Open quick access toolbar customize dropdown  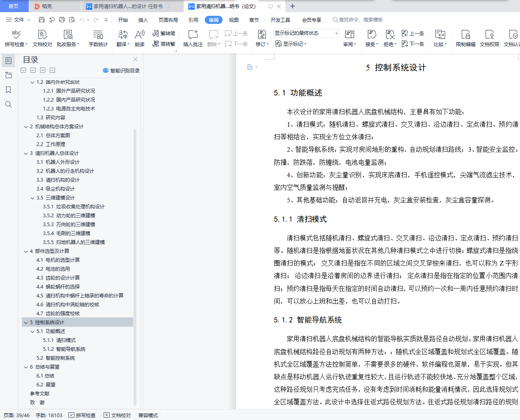pos(106,20)
